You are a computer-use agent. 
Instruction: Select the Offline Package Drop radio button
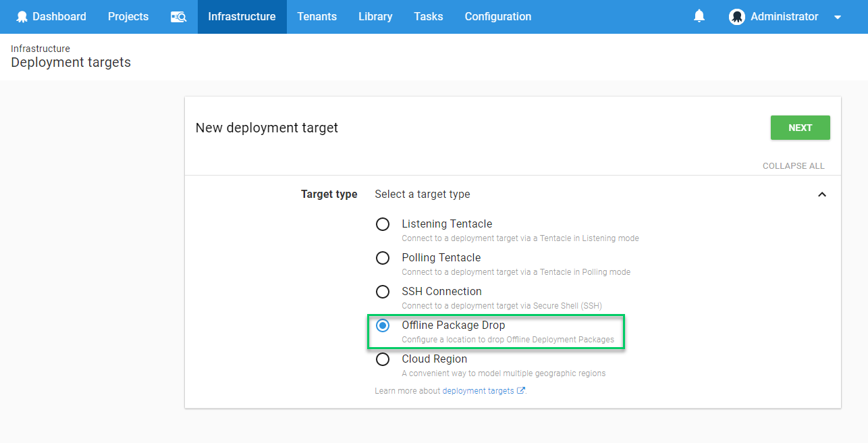[x=383, y=325]
